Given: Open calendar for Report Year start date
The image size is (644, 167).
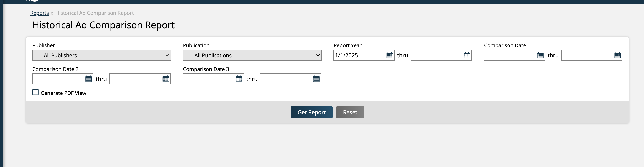Looking at the screenshot, I should [x=389, y=55].
